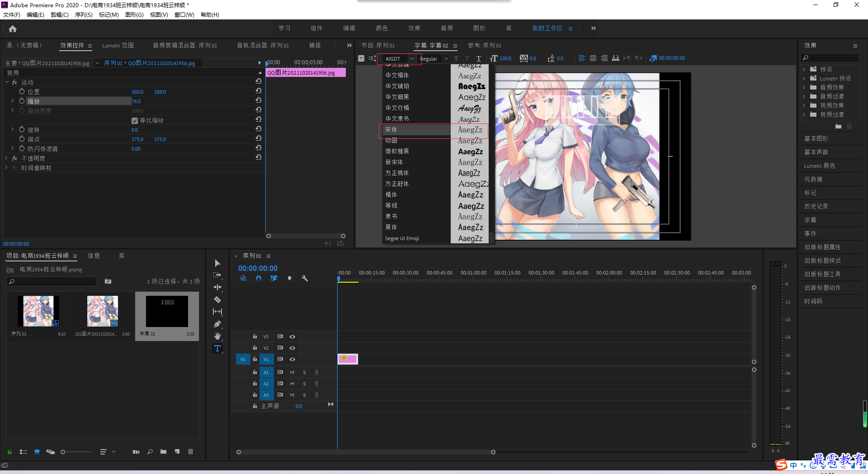Hide video track V3 output

point(292,337)
